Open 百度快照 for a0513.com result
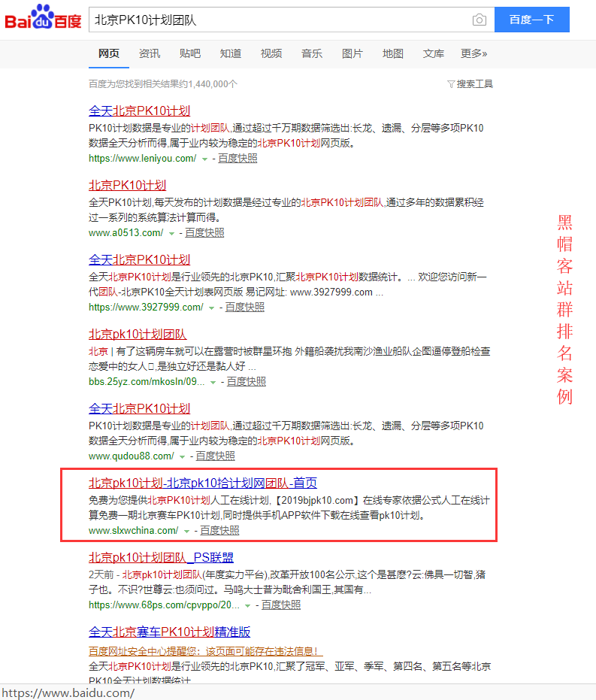This screenshot has width=596, height=700. (x=204, y=233)
